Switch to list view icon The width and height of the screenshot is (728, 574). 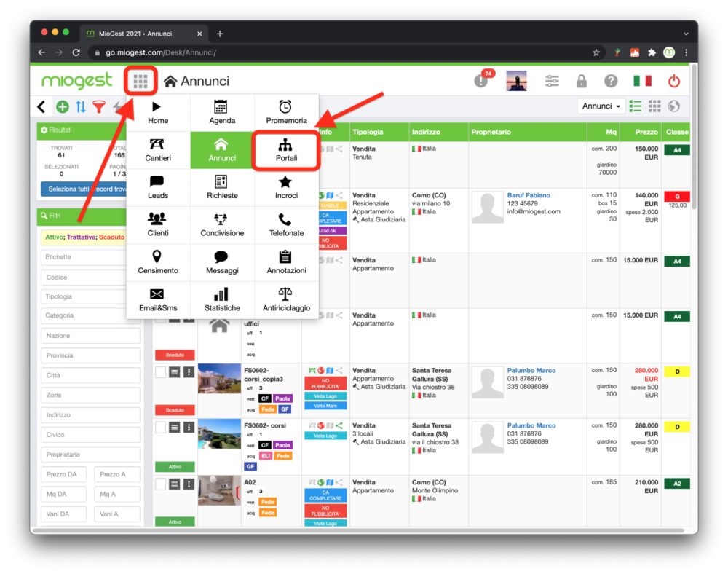635,106
